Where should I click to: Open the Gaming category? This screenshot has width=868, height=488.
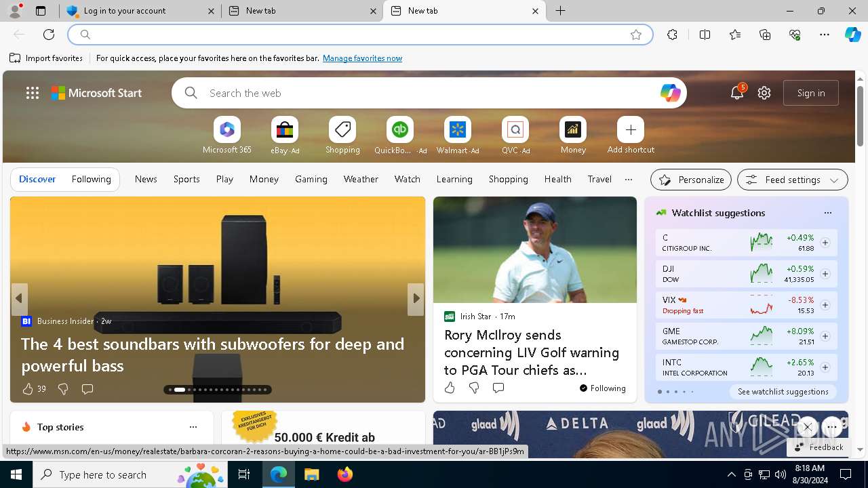311,179
